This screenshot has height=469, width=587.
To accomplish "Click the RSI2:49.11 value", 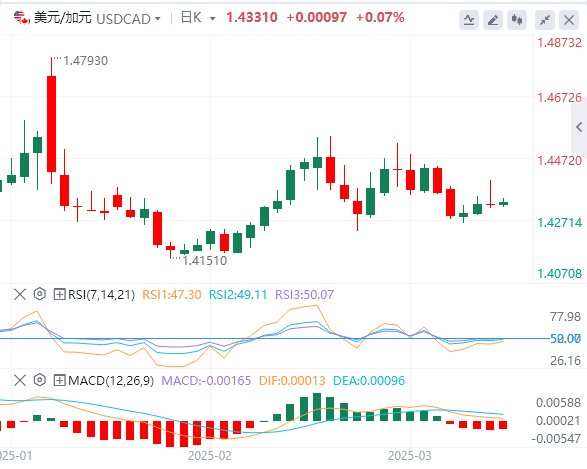I will [x=238, y=295].
